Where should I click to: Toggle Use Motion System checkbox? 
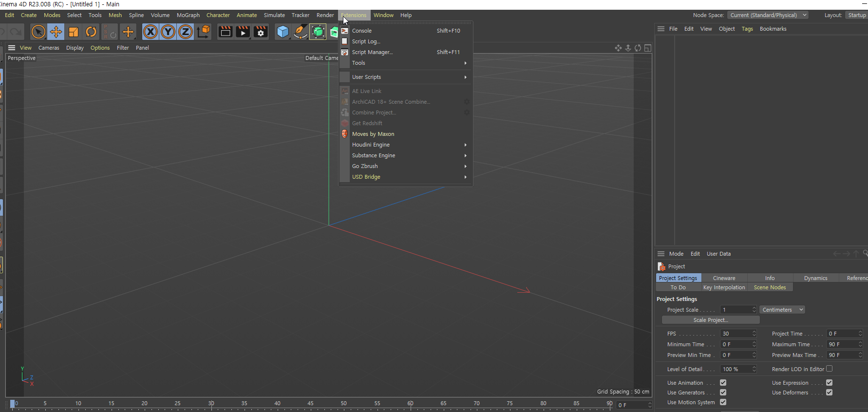click(x=723, y=402)
